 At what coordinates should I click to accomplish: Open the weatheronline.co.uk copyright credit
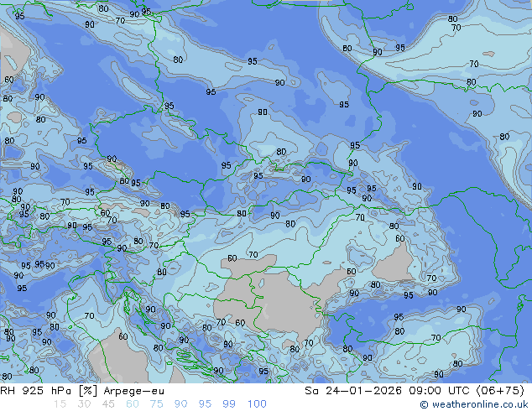473,404
